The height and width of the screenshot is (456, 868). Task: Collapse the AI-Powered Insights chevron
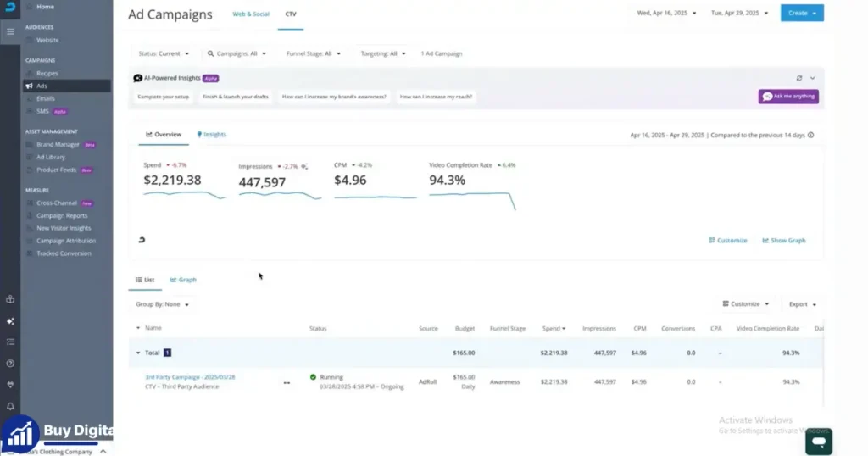coord(813,78)
